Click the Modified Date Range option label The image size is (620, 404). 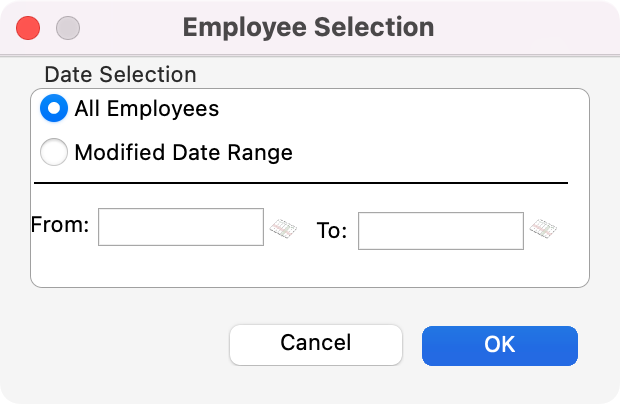point(183,153)
